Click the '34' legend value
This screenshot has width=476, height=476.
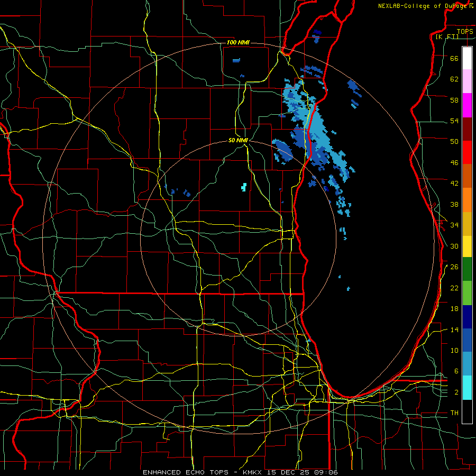click(x=454, y=225)
